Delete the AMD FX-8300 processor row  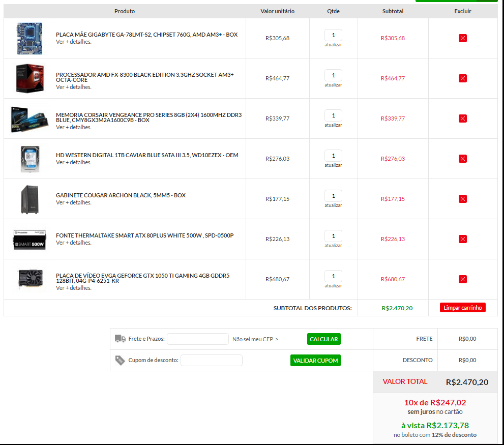[x=462, y=78]
